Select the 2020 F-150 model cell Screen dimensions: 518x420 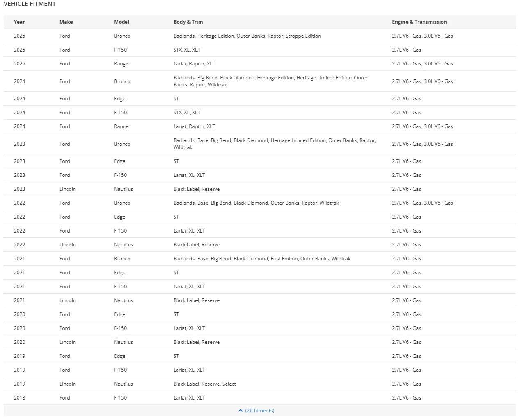[x=120, y=328]
